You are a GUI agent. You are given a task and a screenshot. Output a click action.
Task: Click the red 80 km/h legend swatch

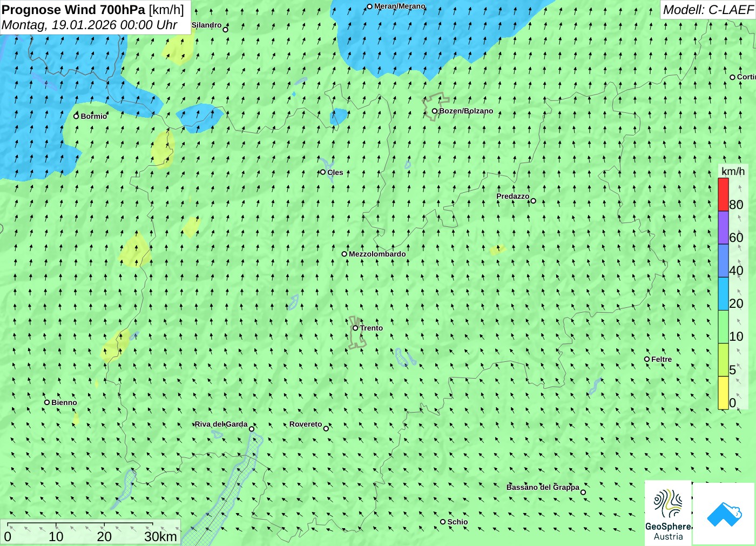[x=723, y=194]
